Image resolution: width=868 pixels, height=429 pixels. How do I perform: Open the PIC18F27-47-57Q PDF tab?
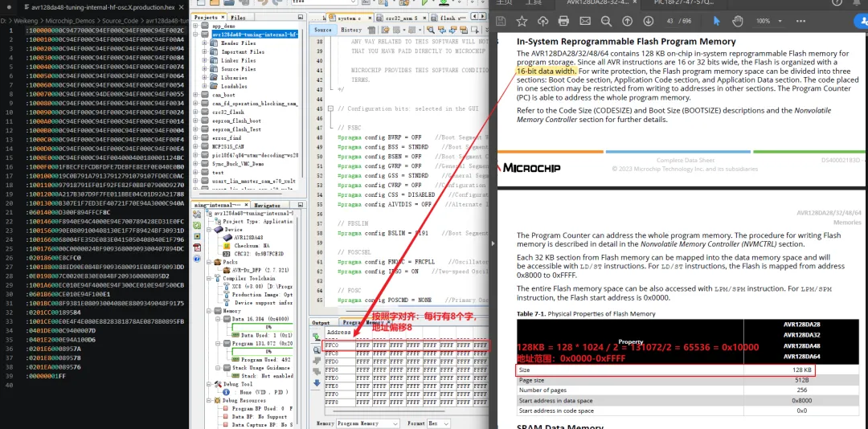(683, 2)
